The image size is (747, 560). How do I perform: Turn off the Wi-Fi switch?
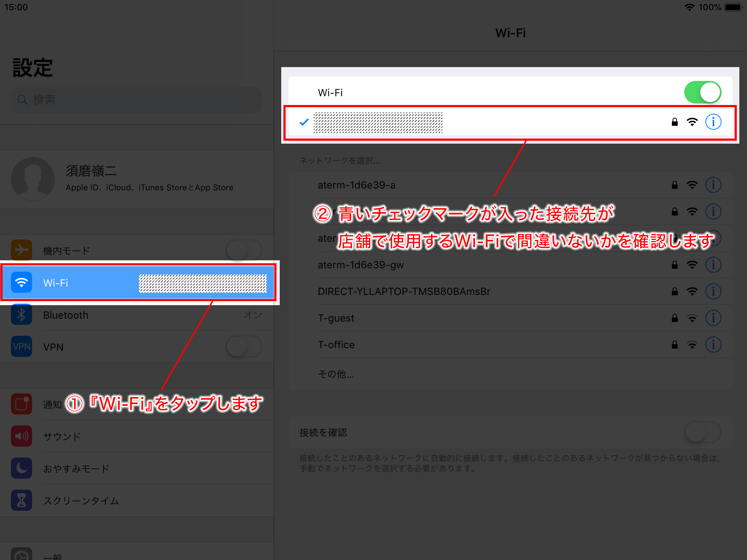(x=703, y=92)
